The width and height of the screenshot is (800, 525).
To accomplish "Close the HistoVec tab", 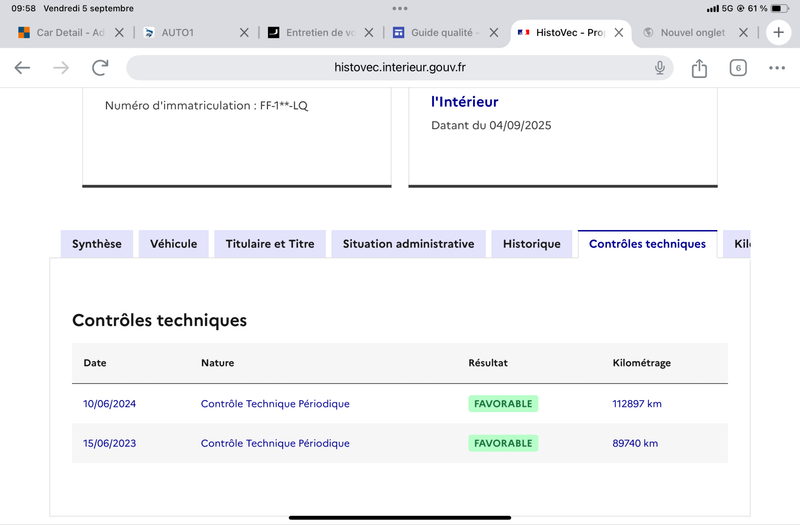I will pos(619,33).
